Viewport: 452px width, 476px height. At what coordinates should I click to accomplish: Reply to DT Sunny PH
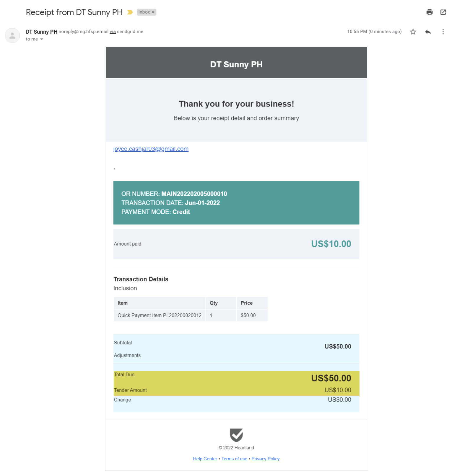pos(428,32)
